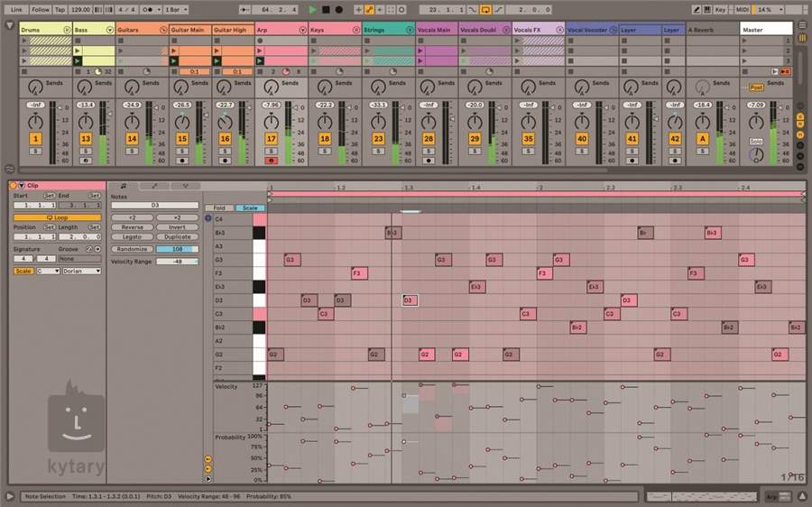Image resolution: width=812 pixels, height=507 pixels.
Task: Unfold the Arp track chevron
Action: pos(303,30)
